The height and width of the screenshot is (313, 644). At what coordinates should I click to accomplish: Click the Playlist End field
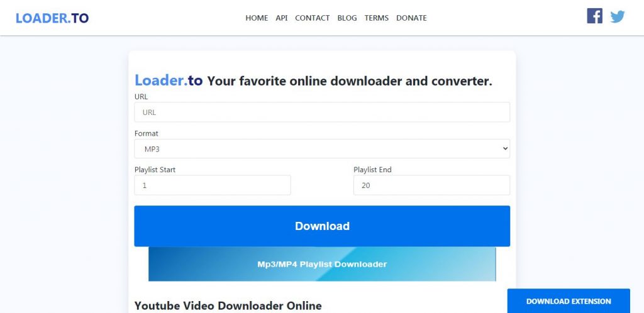pyautogui.click(x=431, y=185)
